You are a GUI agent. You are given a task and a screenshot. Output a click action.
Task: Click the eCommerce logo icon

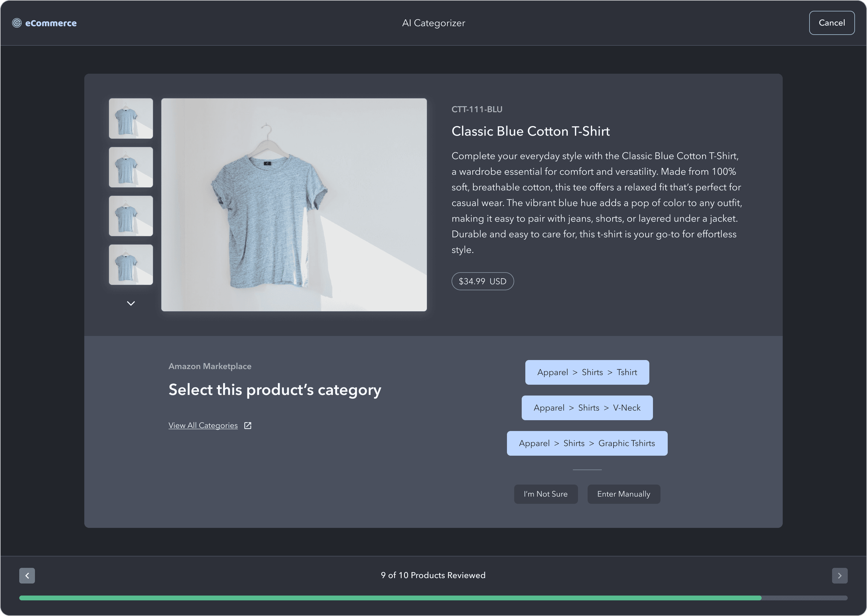[x=17, y=23]
